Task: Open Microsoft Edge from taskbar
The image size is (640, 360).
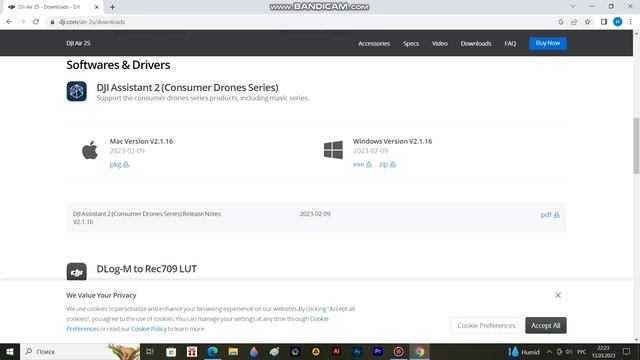Action: [x=212, y=351]
